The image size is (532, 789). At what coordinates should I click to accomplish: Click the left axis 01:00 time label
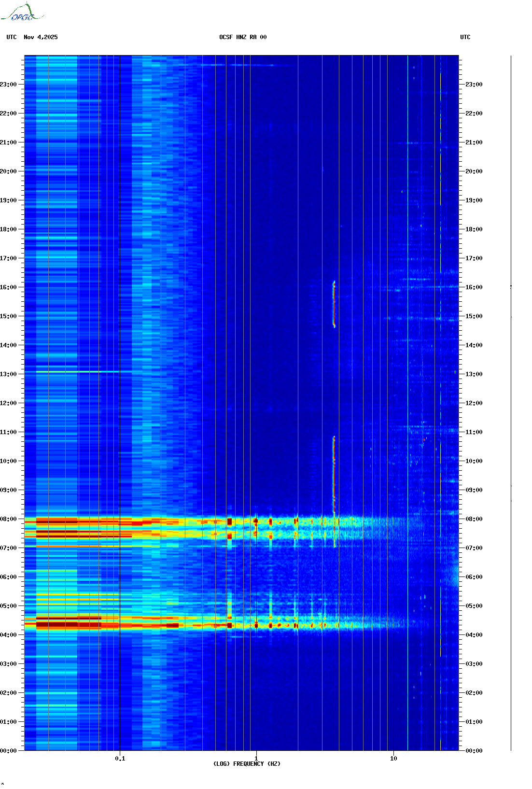click(x=8, y=722)
